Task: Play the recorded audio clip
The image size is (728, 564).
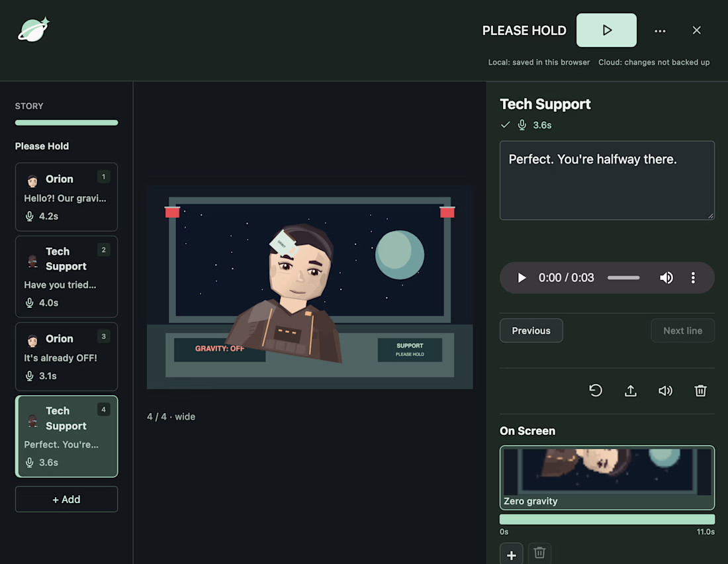Action: coord(522,278)
